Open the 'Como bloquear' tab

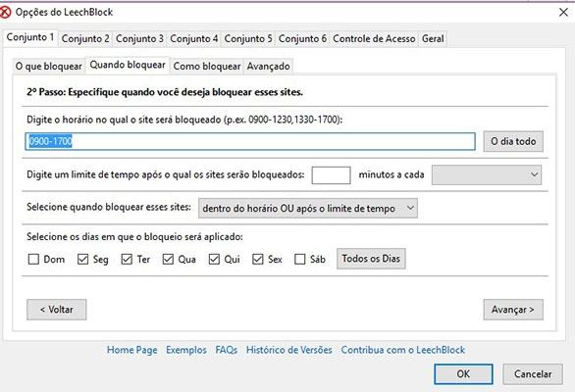pos(207,67)
